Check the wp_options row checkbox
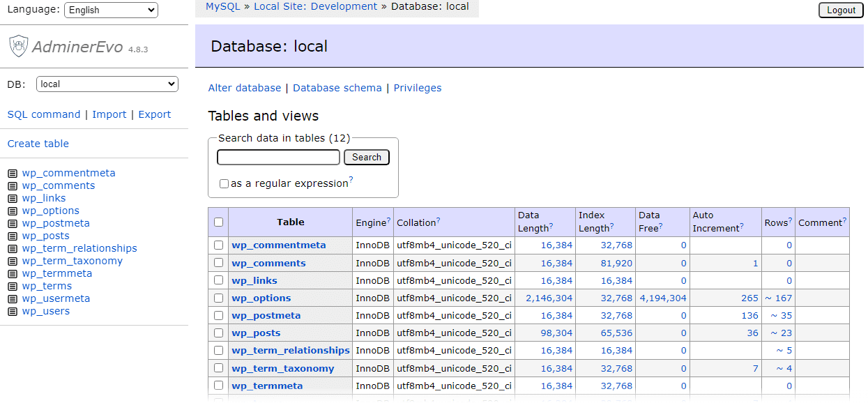The height and width of the screenshot is (403, 868). pos(218,298)
